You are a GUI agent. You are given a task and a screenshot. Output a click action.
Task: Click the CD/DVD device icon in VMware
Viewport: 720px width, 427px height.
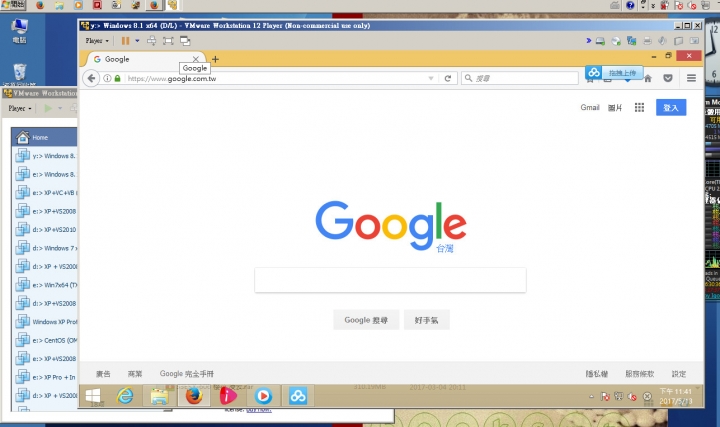click(x=616, y=41)
